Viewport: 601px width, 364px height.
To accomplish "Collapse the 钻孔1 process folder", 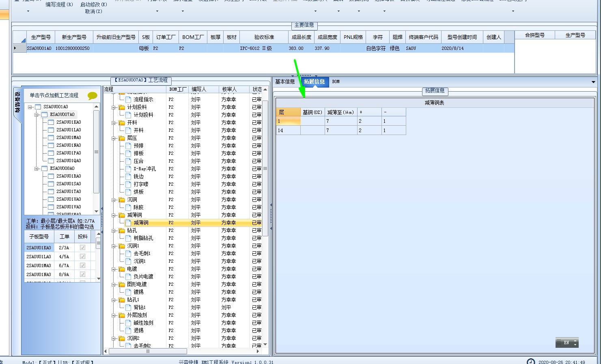I will (x=114, y=300).
